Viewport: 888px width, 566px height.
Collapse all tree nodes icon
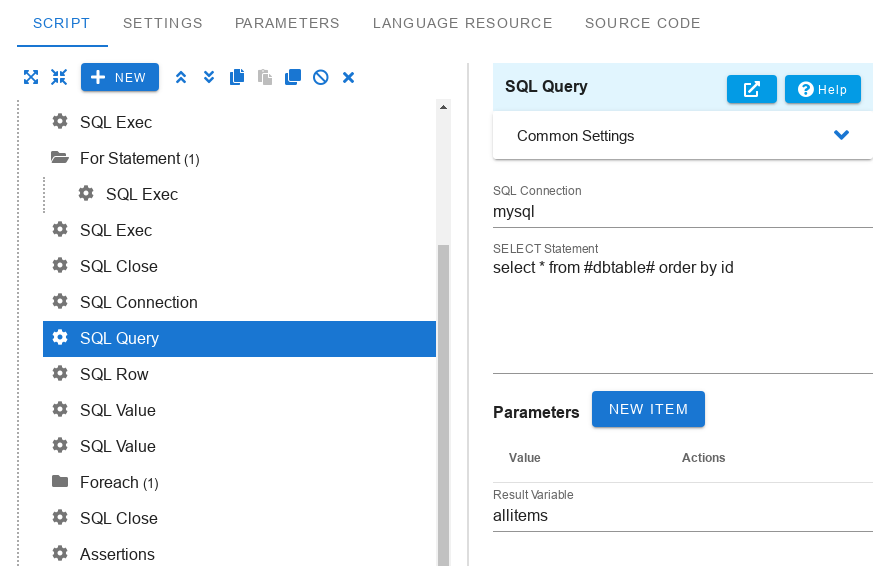coord(59,77)
